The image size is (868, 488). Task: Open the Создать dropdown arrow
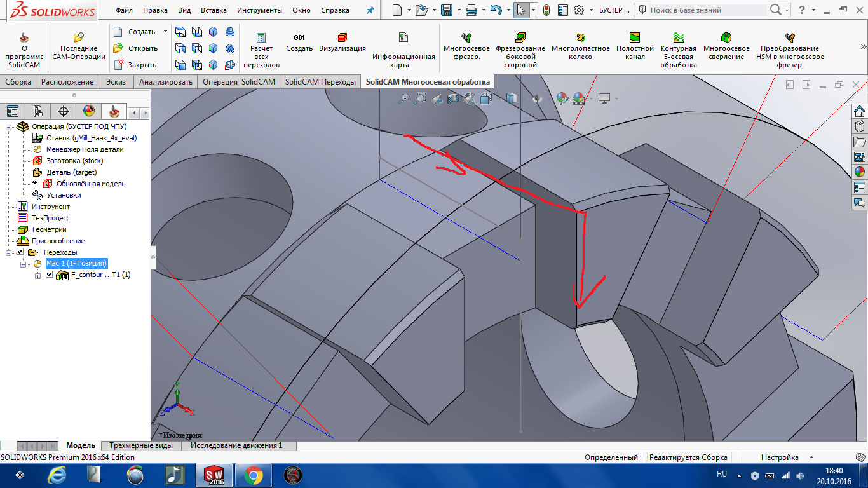[x=165, y=32]
